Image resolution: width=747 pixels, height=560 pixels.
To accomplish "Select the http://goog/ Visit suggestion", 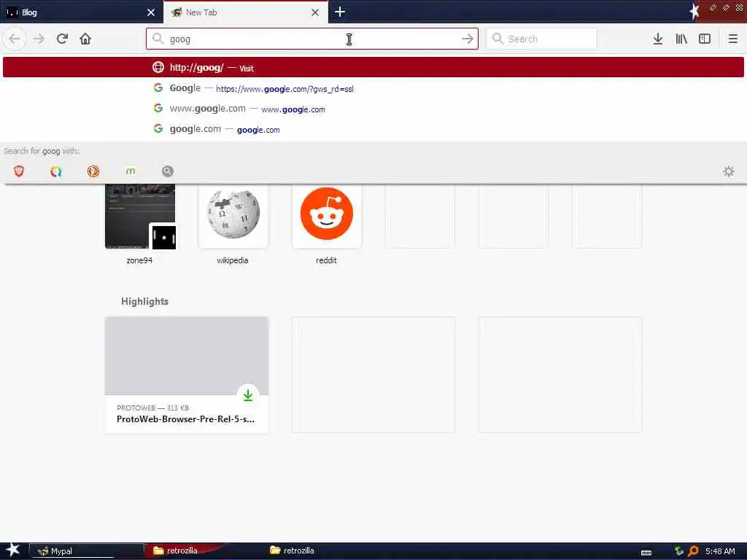I will [x=373, y=68].
